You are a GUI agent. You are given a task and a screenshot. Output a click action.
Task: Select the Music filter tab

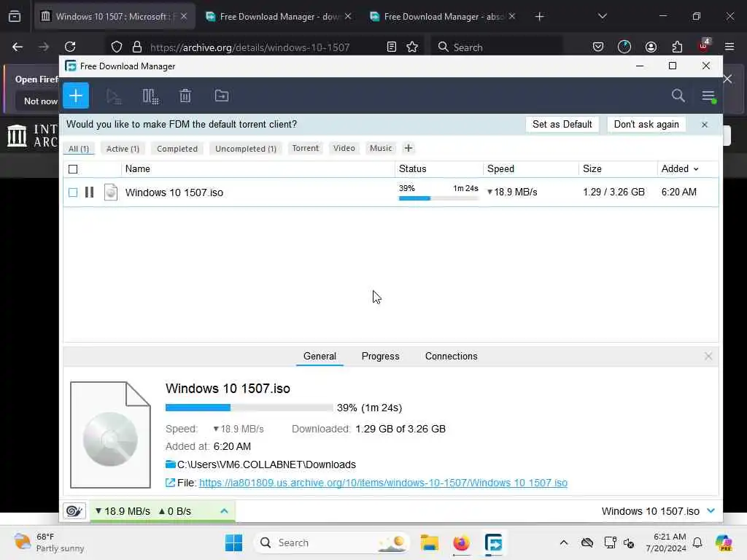381,148
